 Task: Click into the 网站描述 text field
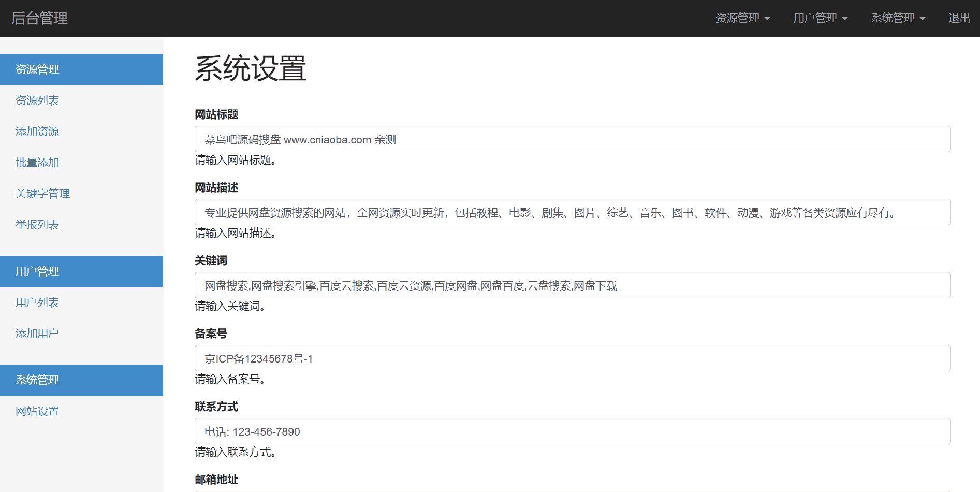click(572, 212)
